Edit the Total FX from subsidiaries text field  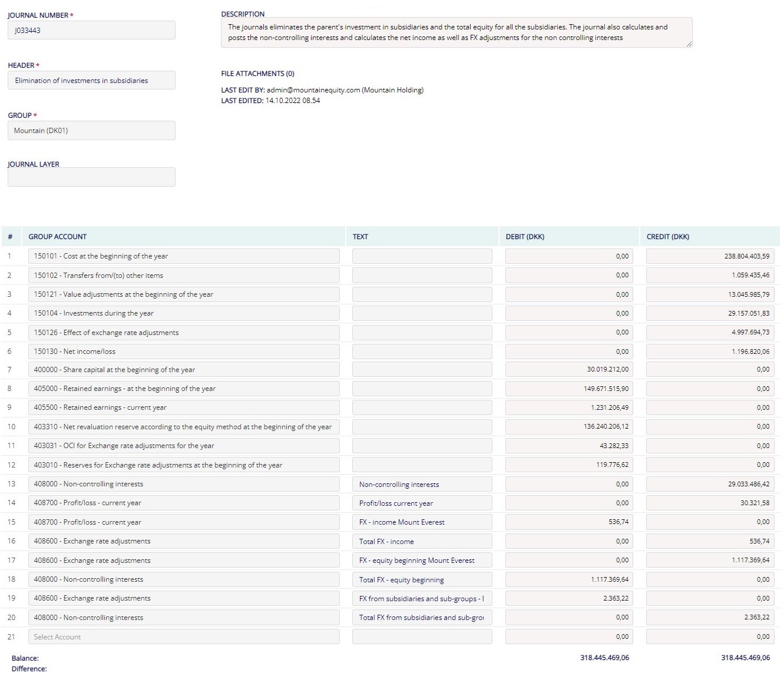(x=422, y=617)
